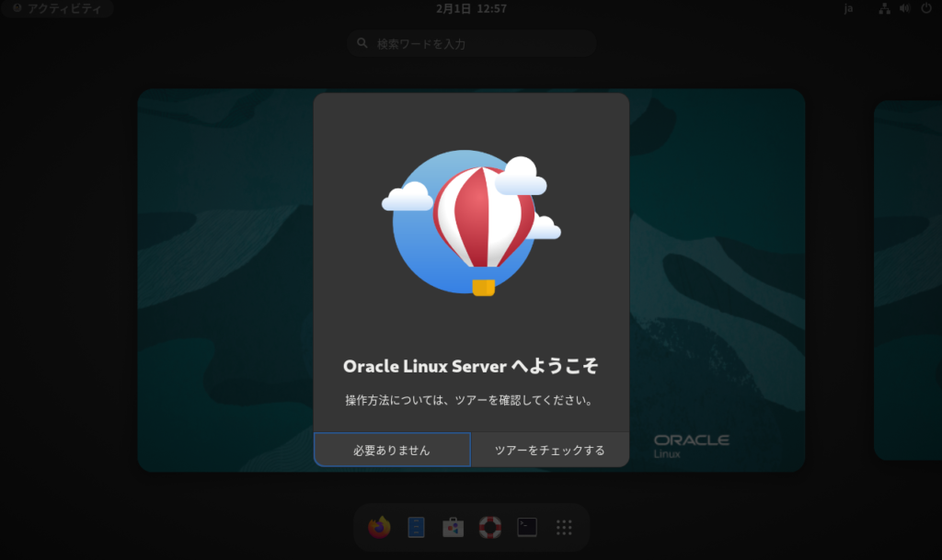Click the Oracle Linux Server へようこそ heading
This screenshot has height=560, width=942.
(x=471, y=366)
